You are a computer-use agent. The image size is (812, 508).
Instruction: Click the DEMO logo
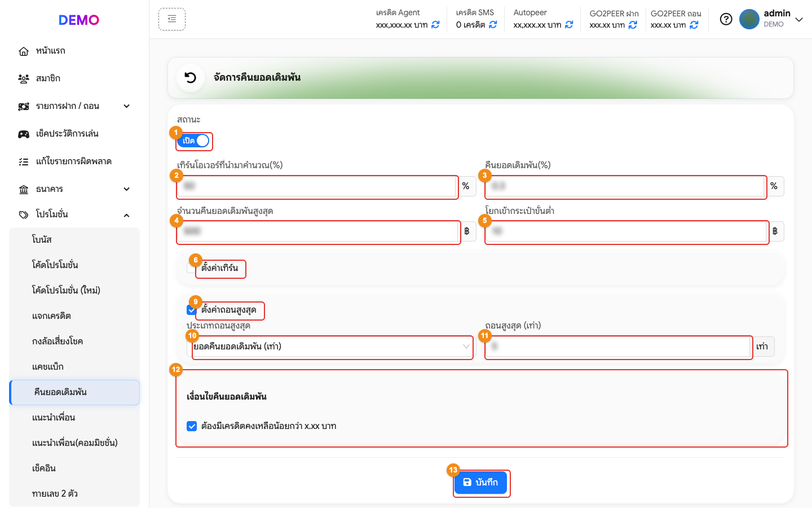tap(79, 20)
